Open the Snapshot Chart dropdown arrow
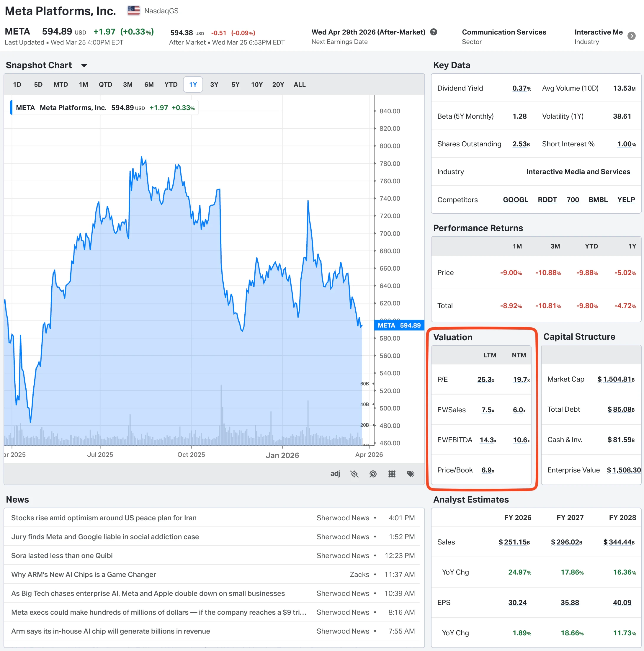Viewport: 644px width, 651px height. pyautogui.click(x=84, y=66)
